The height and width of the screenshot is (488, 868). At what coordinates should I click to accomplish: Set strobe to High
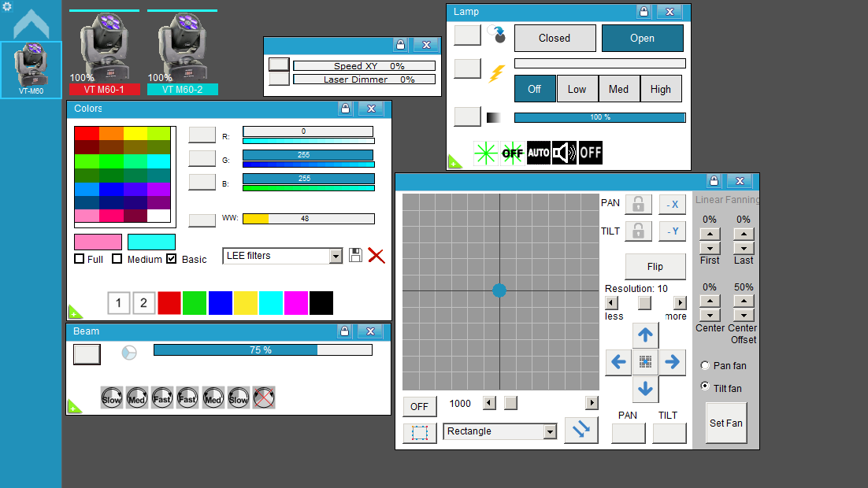click(x=661, y=89)
